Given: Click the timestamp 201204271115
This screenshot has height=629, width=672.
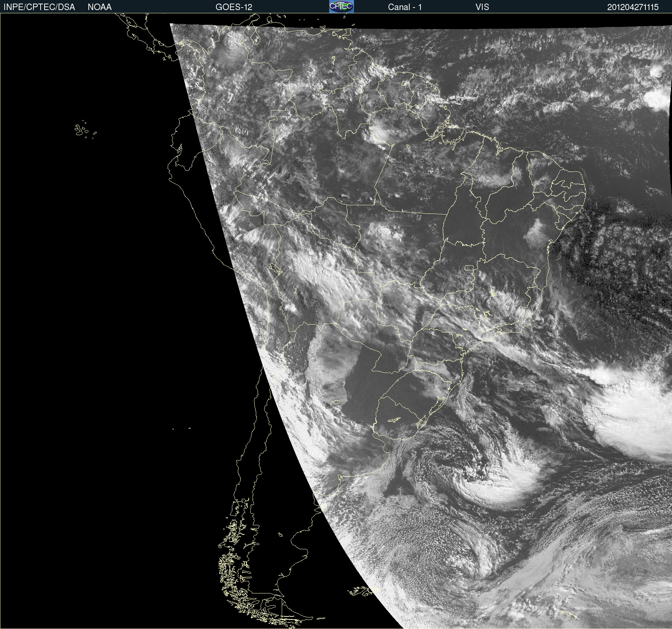Looking at the screenshot, I should point(633,7).
